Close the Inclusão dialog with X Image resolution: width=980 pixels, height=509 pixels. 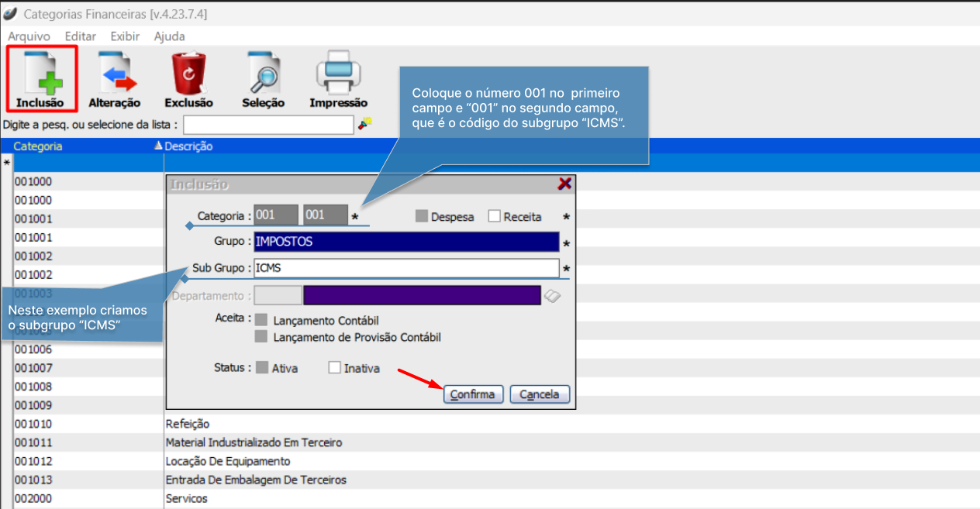[564, 184]
